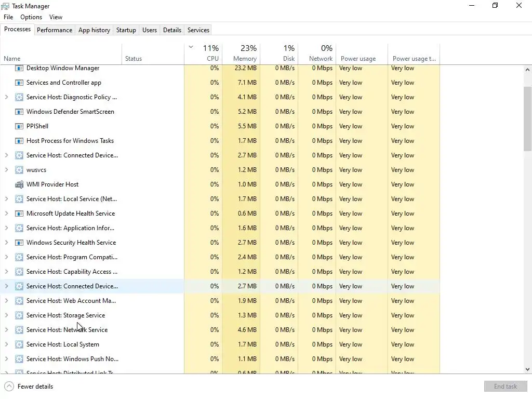Viewport: 532px width, 399px height.
Task: Expand Windows Security Health Service group
Action: tap(6, 243)
